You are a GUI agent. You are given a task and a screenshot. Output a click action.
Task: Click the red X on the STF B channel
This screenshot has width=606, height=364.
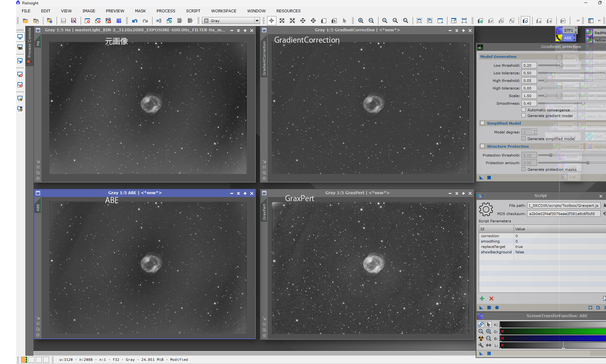coord(502,338)
